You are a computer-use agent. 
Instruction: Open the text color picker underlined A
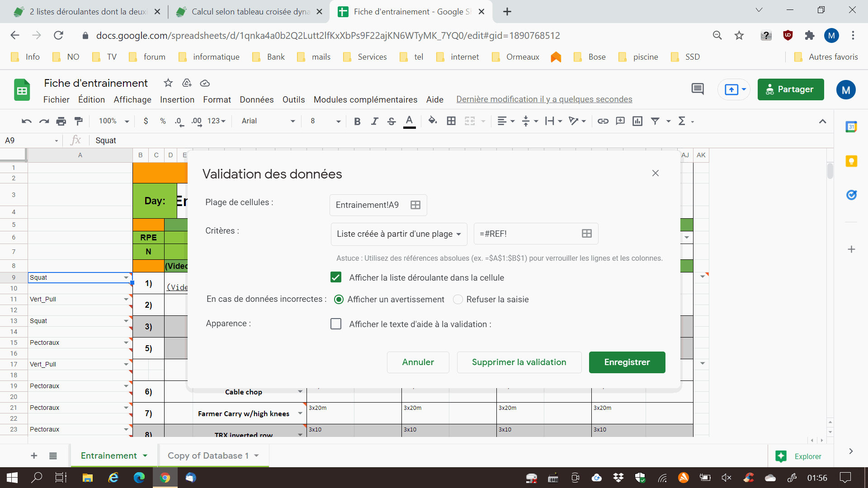409,121
